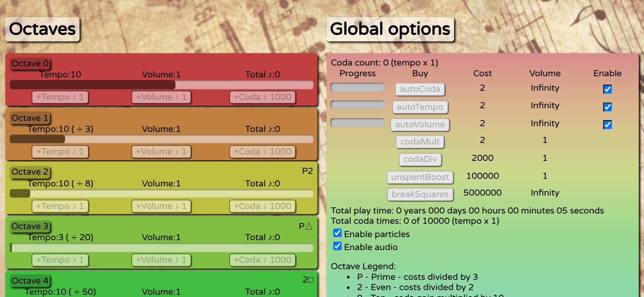This screenshot has width=644, height=297.
Task: Click the Octave 1 progress bar
Action: (162, 139)
